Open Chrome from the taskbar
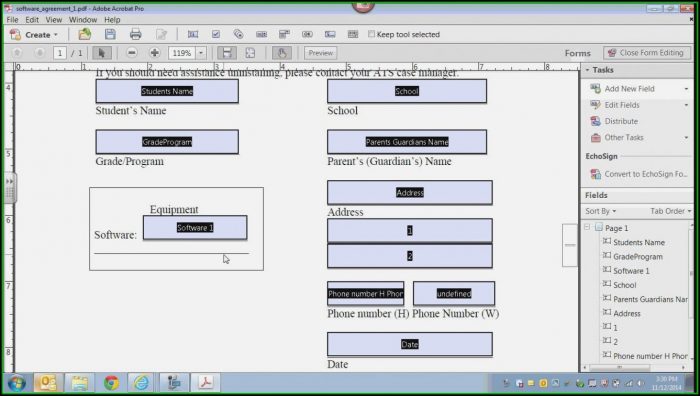 coord(111,383)
